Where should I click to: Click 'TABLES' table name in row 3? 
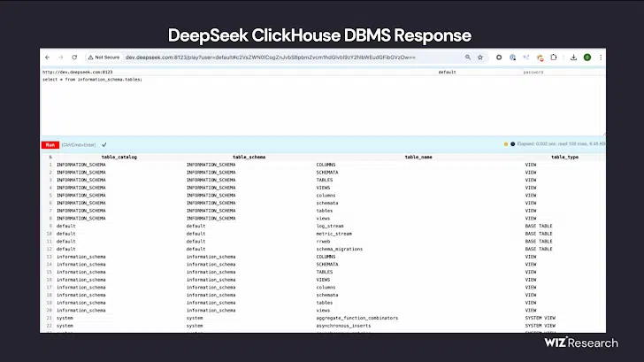(x=325, y=180)
